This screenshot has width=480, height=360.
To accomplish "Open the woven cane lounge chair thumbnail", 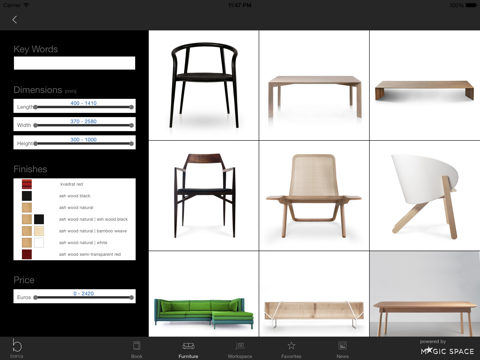I will (314, 196).
